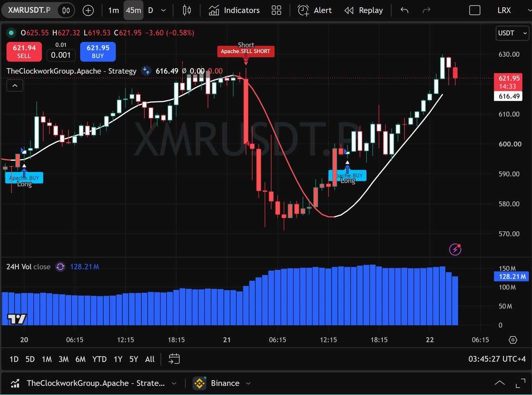Click the 128.21M volume axis label
The width and height of the screenshot is (532, 395).
tap(511, 277)
